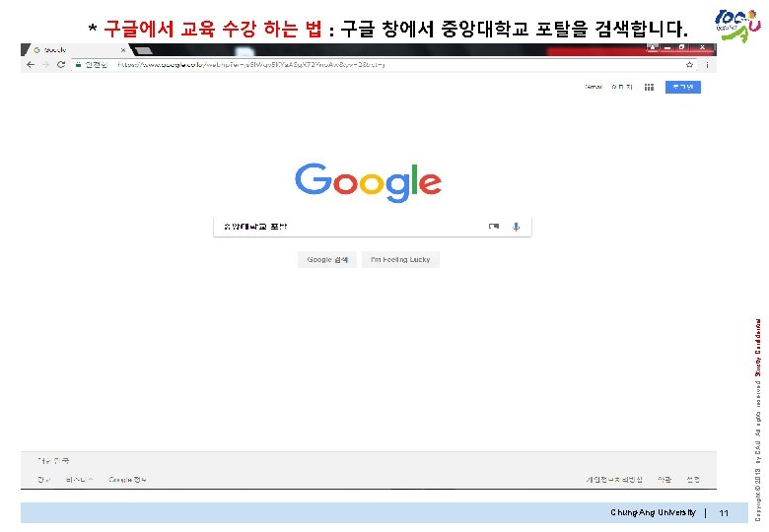The image size is (769, 532).
Task: Minimize the Chrome window
Action: click(667, 47)
